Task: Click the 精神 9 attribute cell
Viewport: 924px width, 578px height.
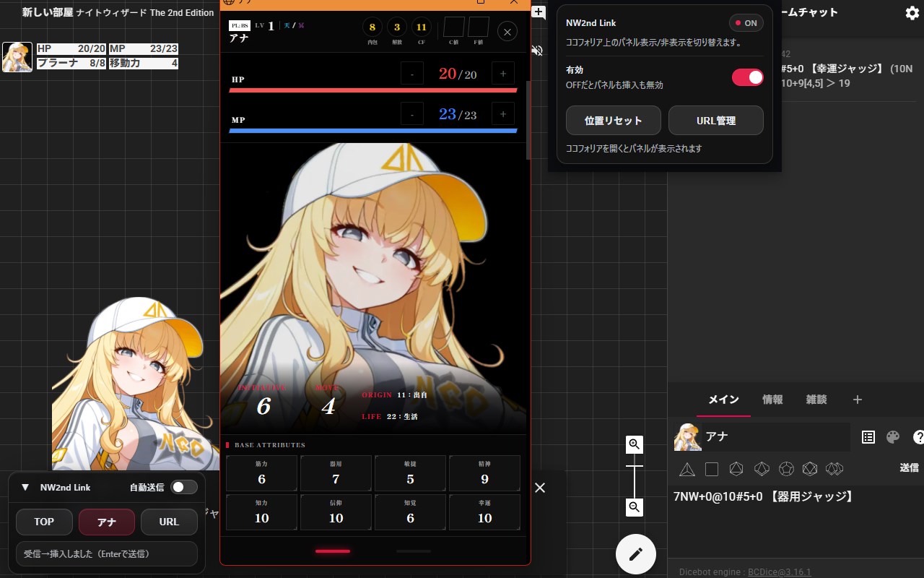Action: click(x=484, y=473)
